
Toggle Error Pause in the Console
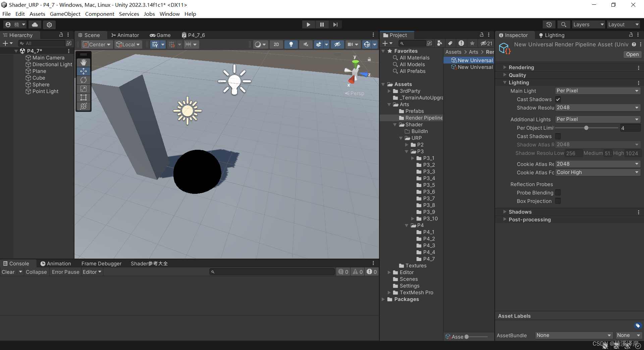coord(66,272)
